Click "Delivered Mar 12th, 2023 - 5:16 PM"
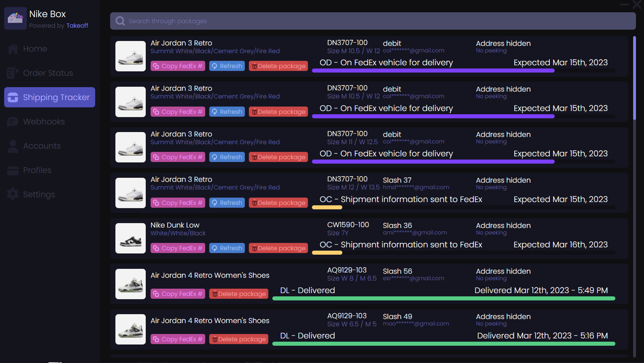This screenshot has height=363, width=644. click(542, 336)
